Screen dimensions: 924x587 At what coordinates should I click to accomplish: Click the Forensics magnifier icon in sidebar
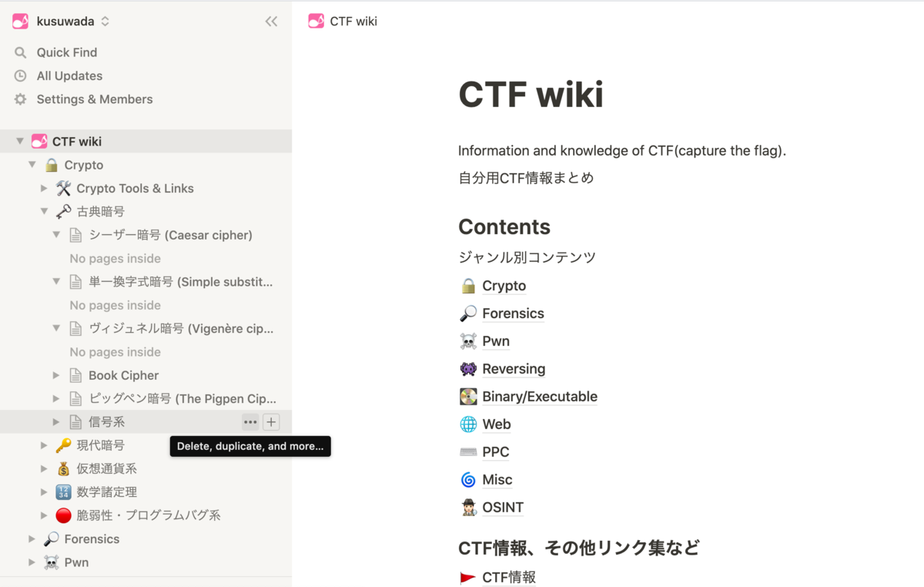click(x=52, y=539)
